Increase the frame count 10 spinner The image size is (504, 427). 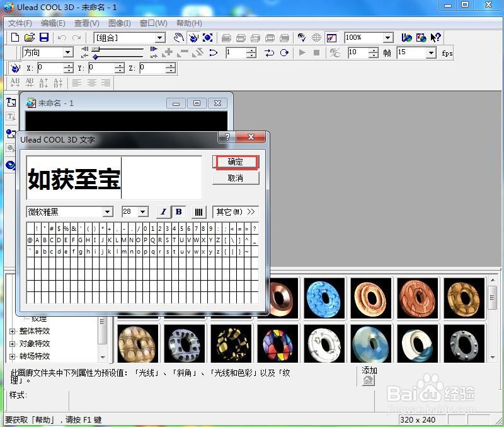(373, 50)
